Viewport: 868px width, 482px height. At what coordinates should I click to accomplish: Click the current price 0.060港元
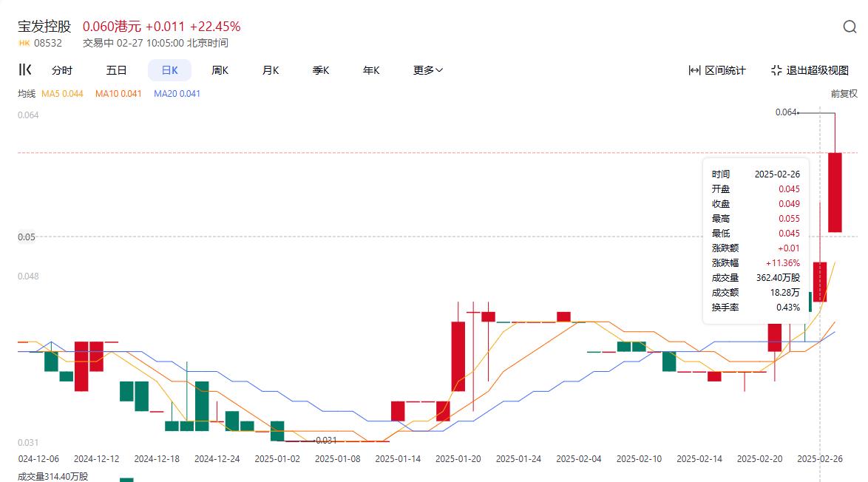[x=112, y=26]
